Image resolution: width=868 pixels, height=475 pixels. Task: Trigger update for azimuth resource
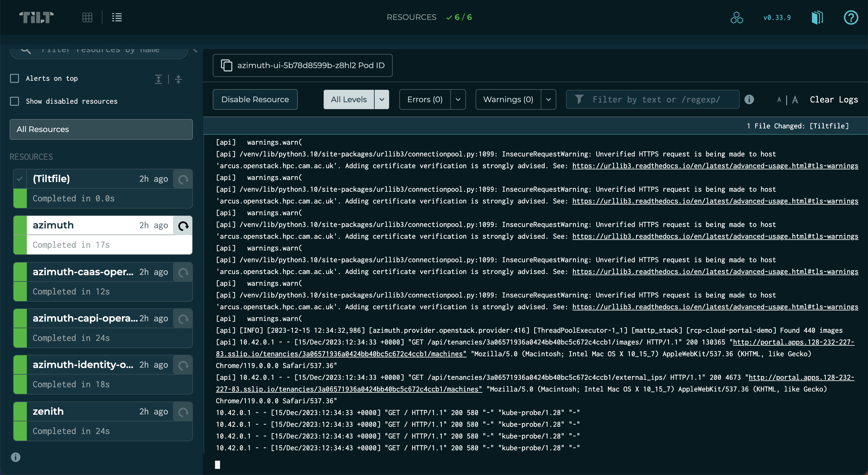(183, 226)
